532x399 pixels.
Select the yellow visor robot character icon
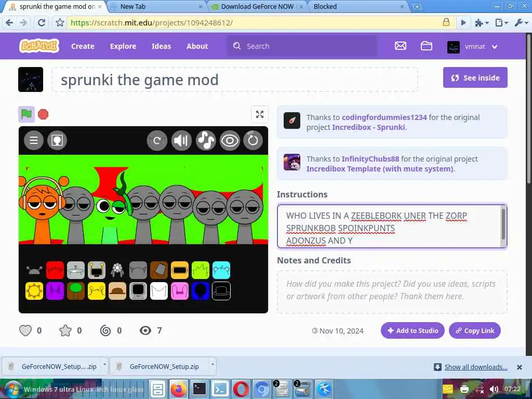pyautogui.click(x=180, y=270)
